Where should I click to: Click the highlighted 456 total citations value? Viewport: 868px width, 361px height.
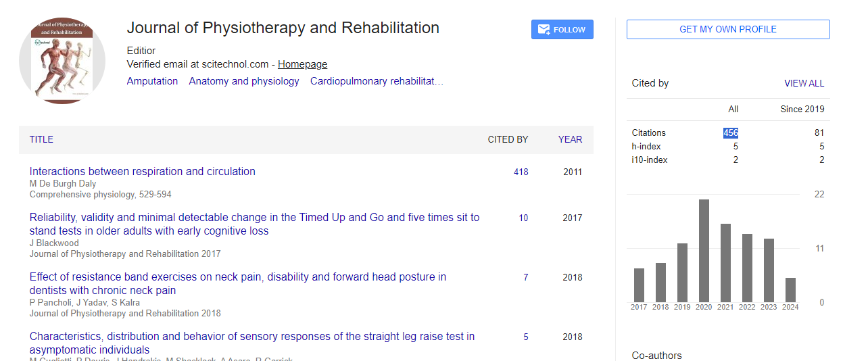click(x=731, y=133)
